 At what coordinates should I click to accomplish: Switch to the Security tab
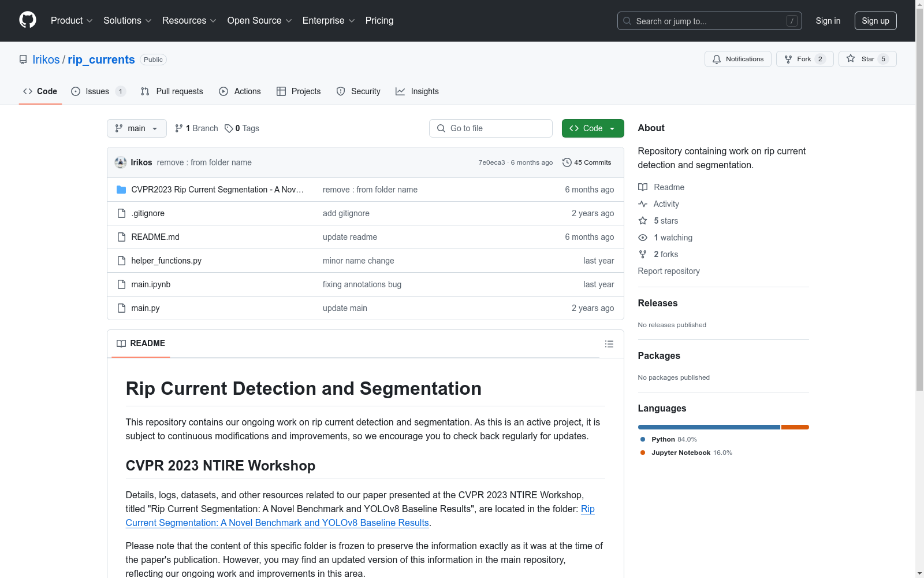(x=358, y=91)
